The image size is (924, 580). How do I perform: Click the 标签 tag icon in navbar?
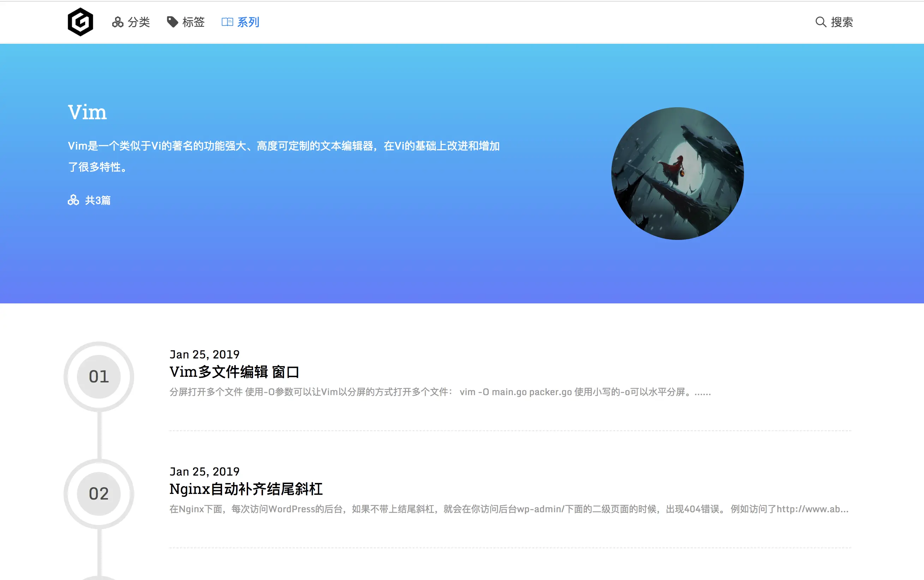pyautogui.click(x=172, y=22)
